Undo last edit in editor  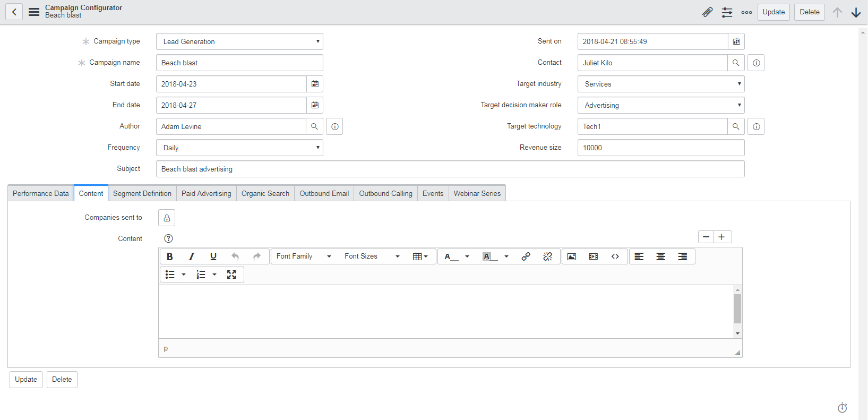235,256
